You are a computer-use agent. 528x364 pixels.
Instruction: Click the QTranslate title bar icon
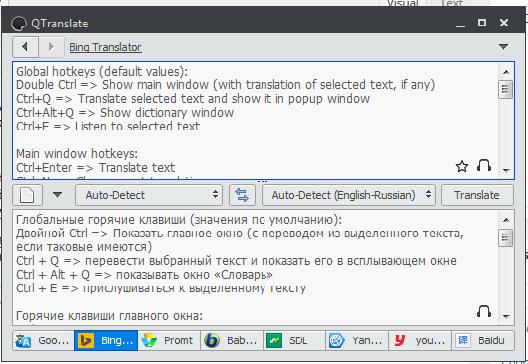[x=19, y=24]
